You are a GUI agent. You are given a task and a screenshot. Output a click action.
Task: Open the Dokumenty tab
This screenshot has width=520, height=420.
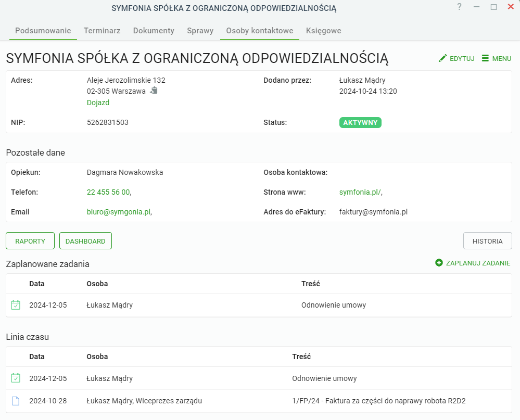coord(154,31)
